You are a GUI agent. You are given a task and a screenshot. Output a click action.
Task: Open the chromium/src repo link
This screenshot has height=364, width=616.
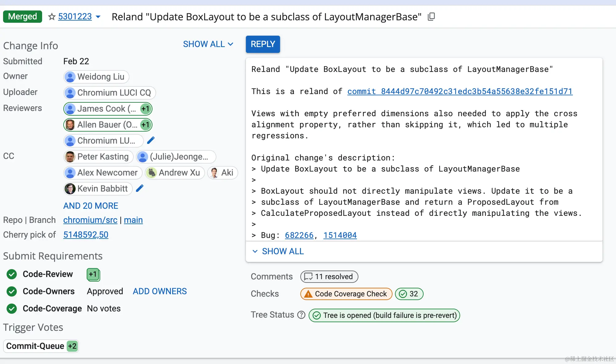point(90,220)
